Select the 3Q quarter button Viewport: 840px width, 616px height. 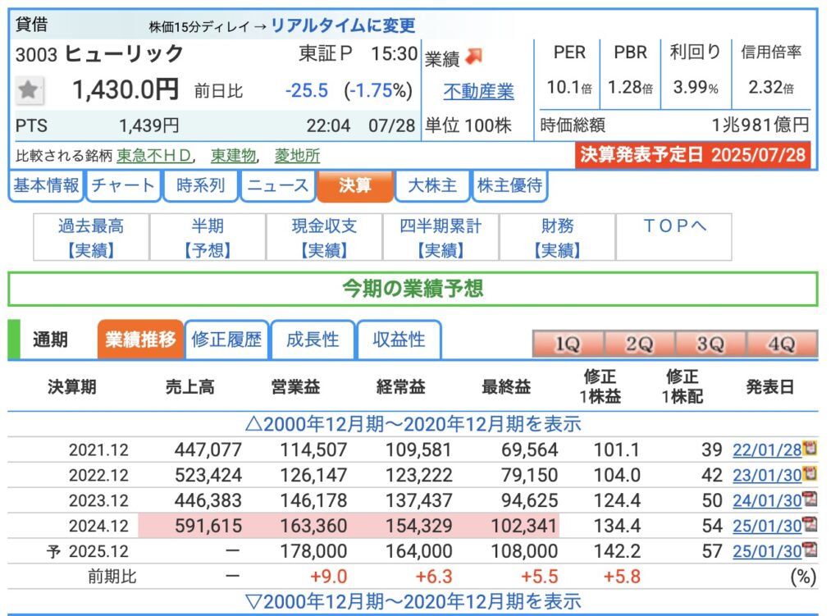(710, 344)
